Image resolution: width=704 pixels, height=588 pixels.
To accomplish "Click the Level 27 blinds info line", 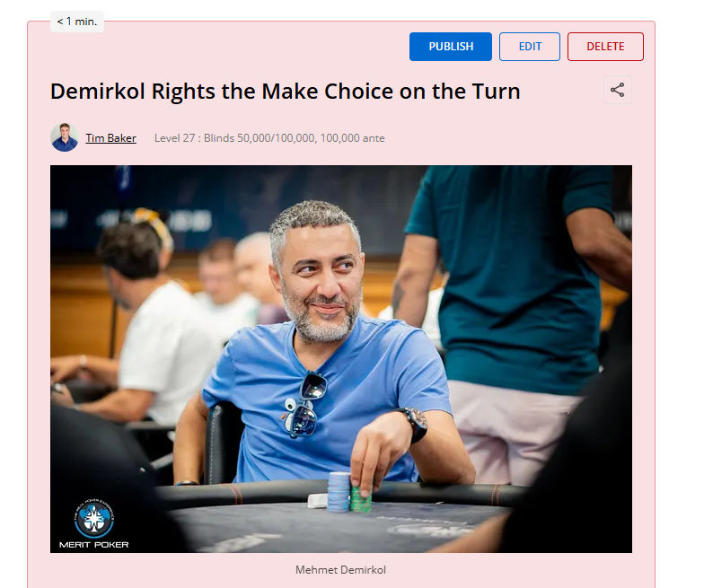I will tap(269, 138).
